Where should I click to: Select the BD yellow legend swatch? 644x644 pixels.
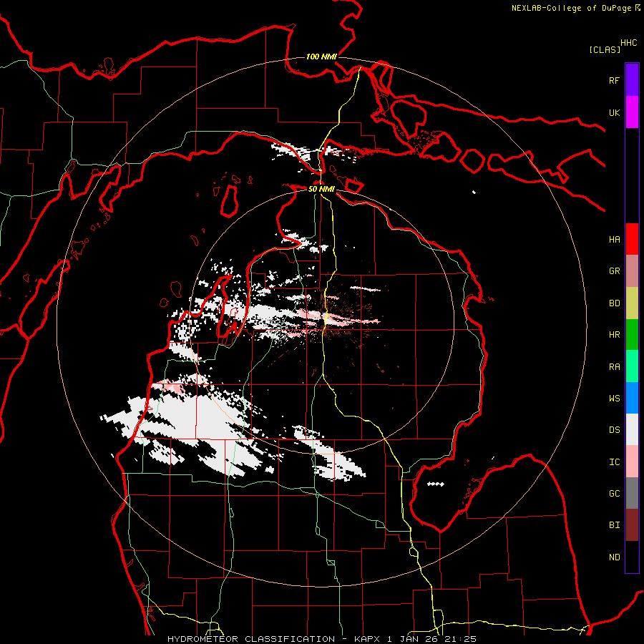[632, 303]
